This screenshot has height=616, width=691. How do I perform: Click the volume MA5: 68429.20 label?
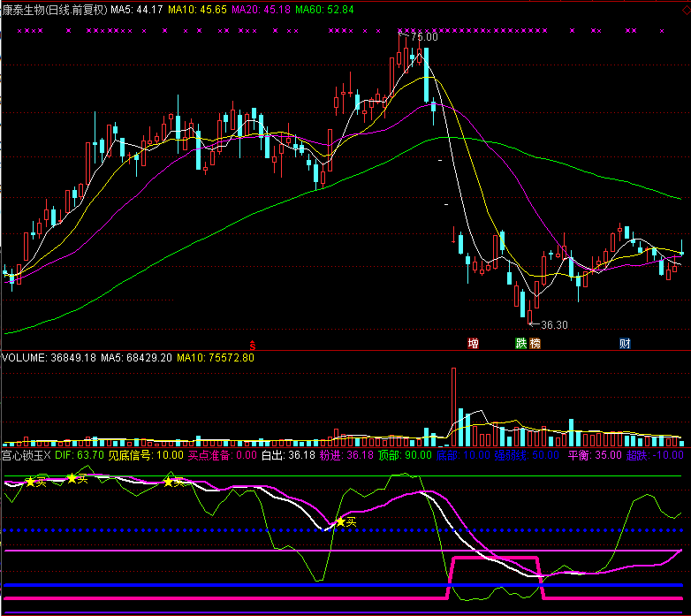coord(136,358)
